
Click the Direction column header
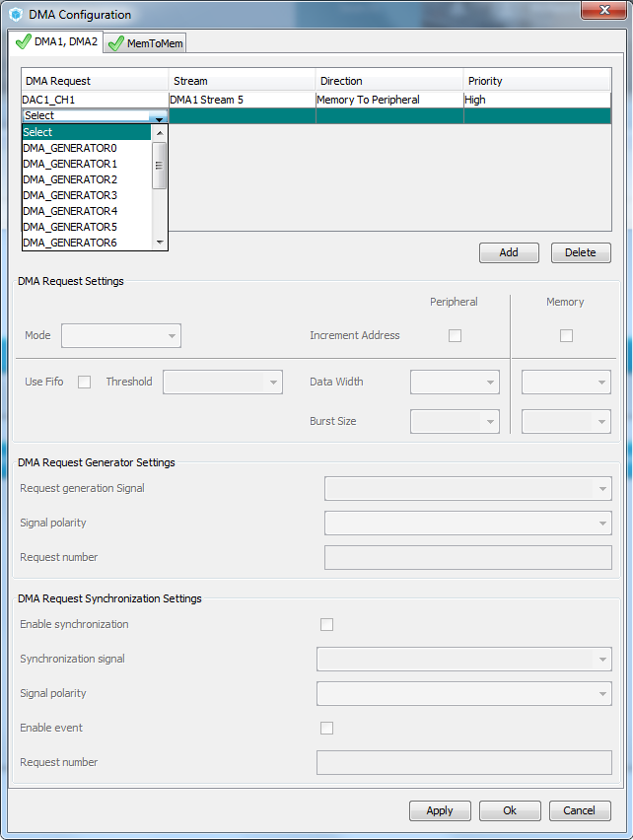(x=389, y=81)
